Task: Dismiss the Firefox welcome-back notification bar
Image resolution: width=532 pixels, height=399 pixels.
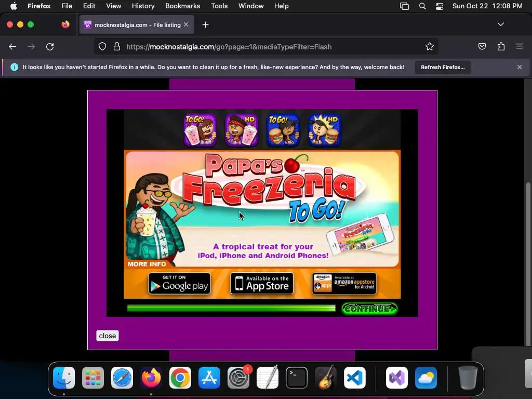Action: pos(520,67)
